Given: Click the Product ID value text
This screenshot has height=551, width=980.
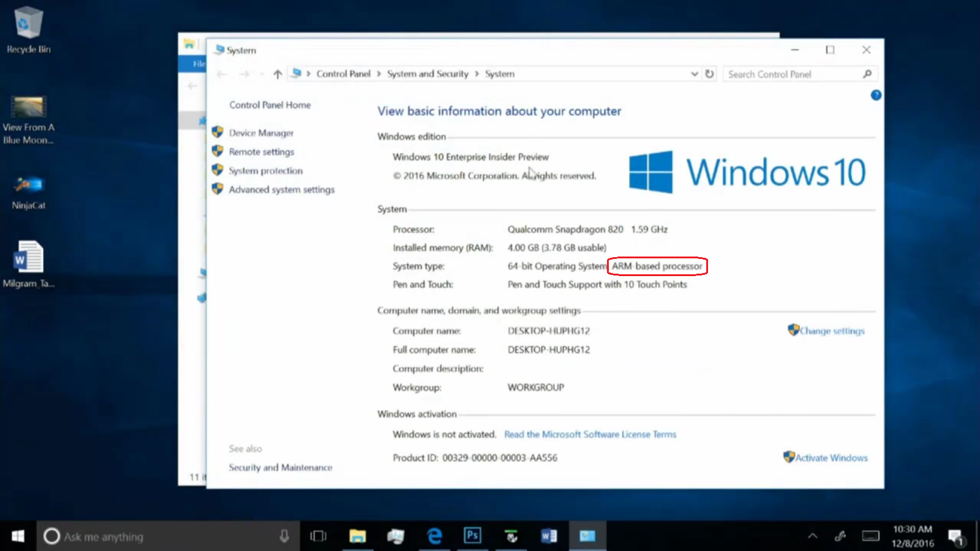Looking at the screenshot, I should (500, 457).
